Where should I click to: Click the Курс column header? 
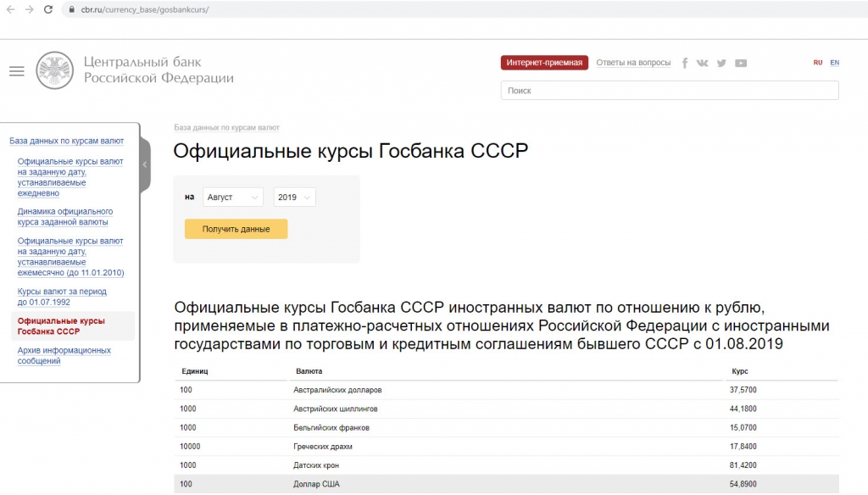pyautogui.click(x=739, y=371)
